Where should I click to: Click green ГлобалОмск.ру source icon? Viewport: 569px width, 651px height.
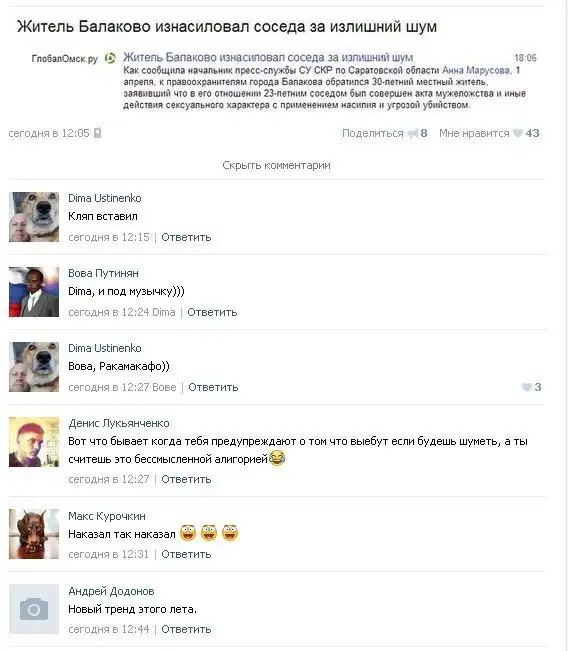pyautogui.click(x=110, y=58)
